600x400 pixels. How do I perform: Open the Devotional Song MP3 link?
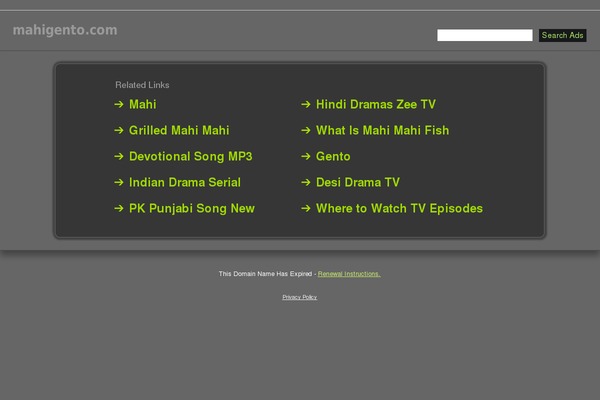tap(191, 156)
